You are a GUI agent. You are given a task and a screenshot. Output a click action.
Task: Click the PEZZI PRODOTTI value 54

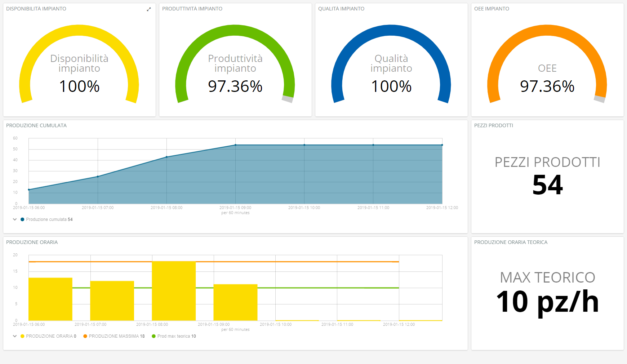pos(547,185)
